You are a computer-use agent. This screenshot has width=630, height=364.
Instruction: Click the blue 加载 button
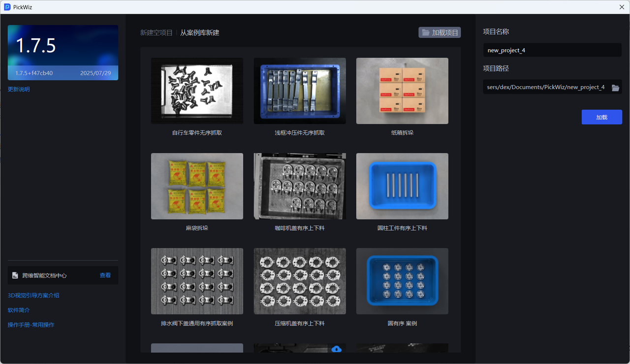601,117
